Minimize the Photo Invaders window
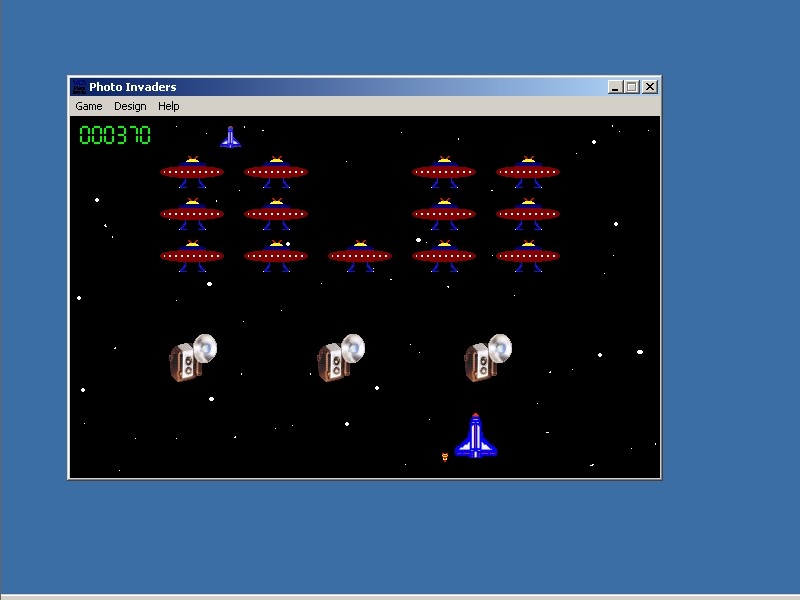The height and width of the screenshot is (600, 800). 615,87
